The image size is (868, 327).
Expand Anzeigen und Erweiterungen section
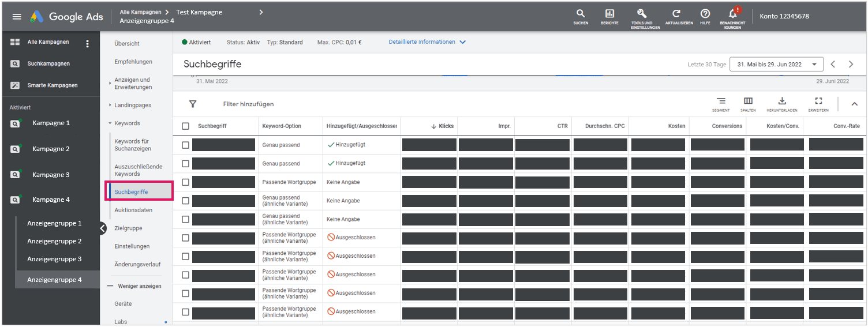110,84
